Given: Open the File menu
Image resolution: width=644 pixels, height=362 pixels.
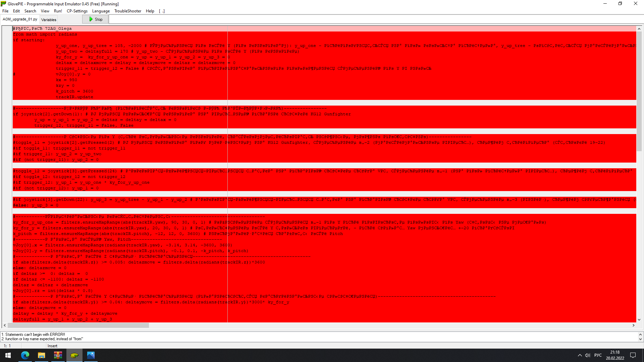Looking at the screenshot, I should 5,11.
